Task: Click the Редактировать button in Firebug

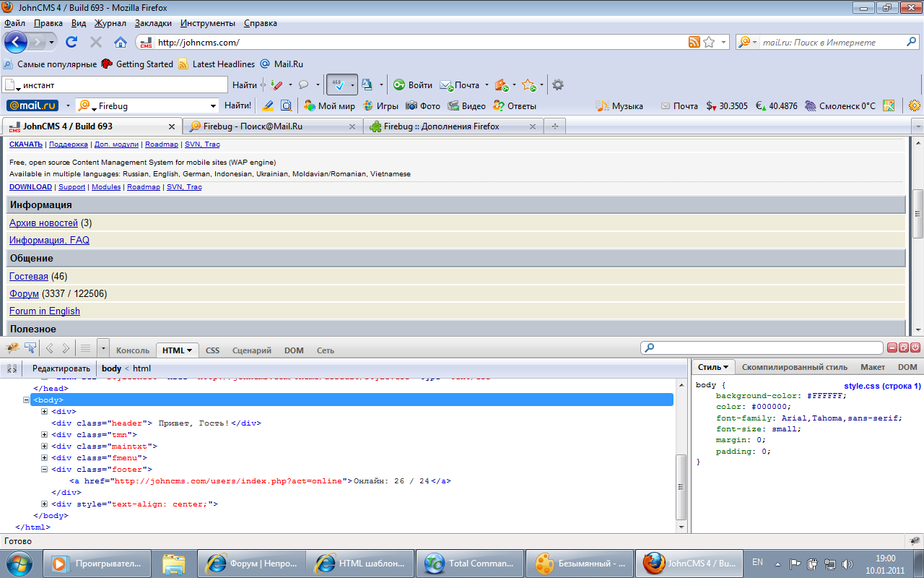Action: point(61,368)
